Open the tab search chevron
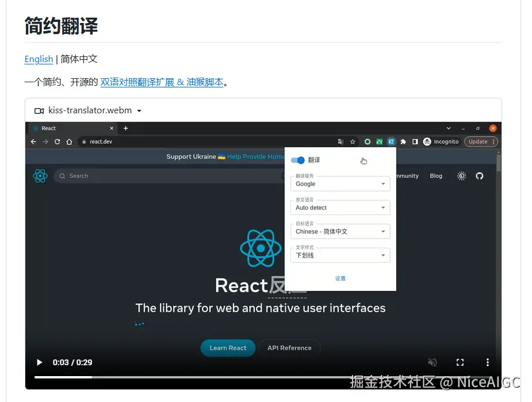Screen dimensions: 532x402 (449, 128)
